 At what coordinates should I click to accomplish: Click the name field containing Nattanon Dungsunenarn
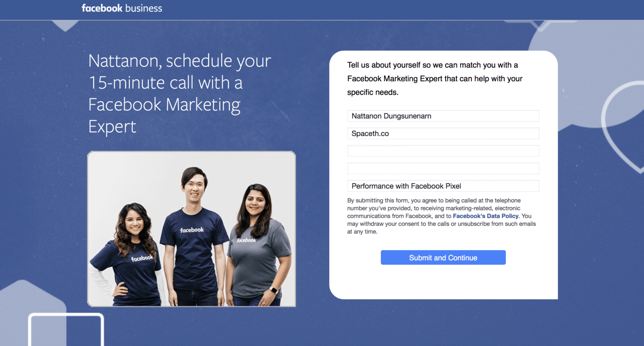click(x=443, y=116)
